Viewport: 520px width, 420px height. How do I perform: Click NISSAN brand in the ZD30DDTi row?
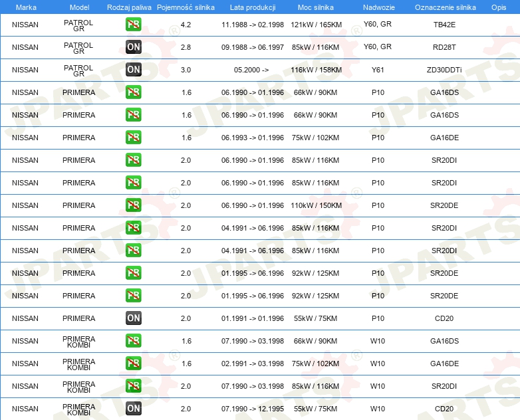coord(25,70)
